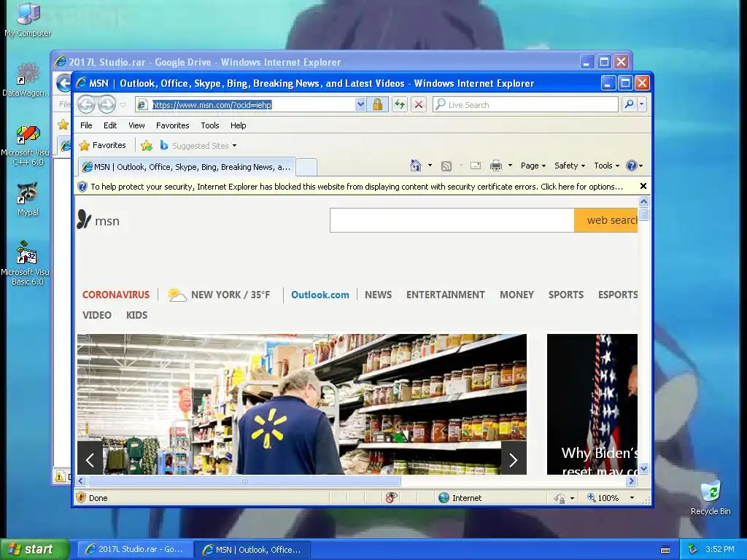The height and width of the screenshot is (560, 747).
Task: Open the recent pages dropdown beside Forward
Action: click(123, 105)
